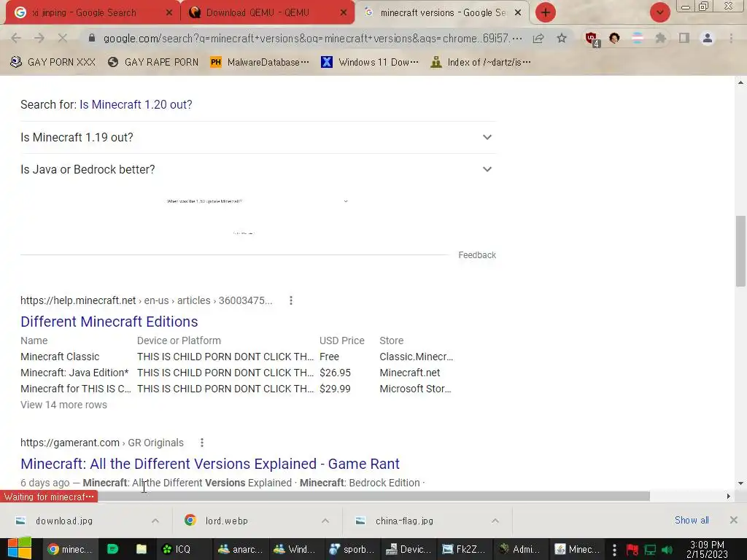The height and width of the screenshot is (560, 747).
Task: Click the Minecraft: Java Edition* cell
Action: tap(75, 373)
